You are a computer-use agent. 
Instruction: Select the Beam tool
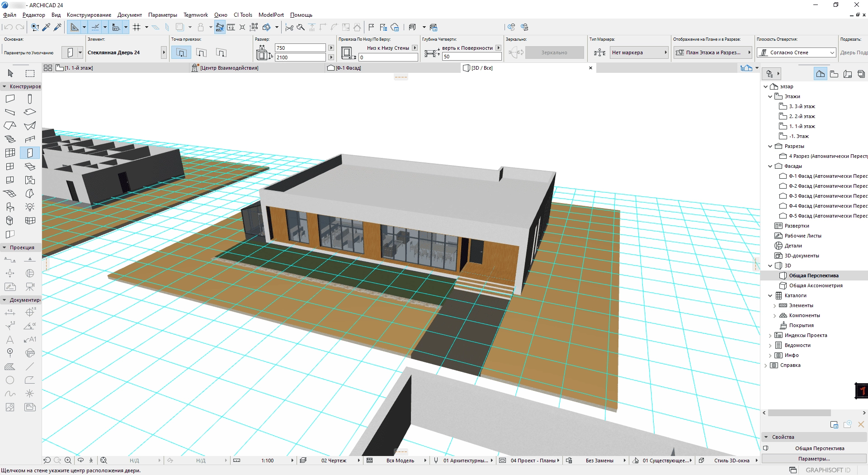(10, 112)
